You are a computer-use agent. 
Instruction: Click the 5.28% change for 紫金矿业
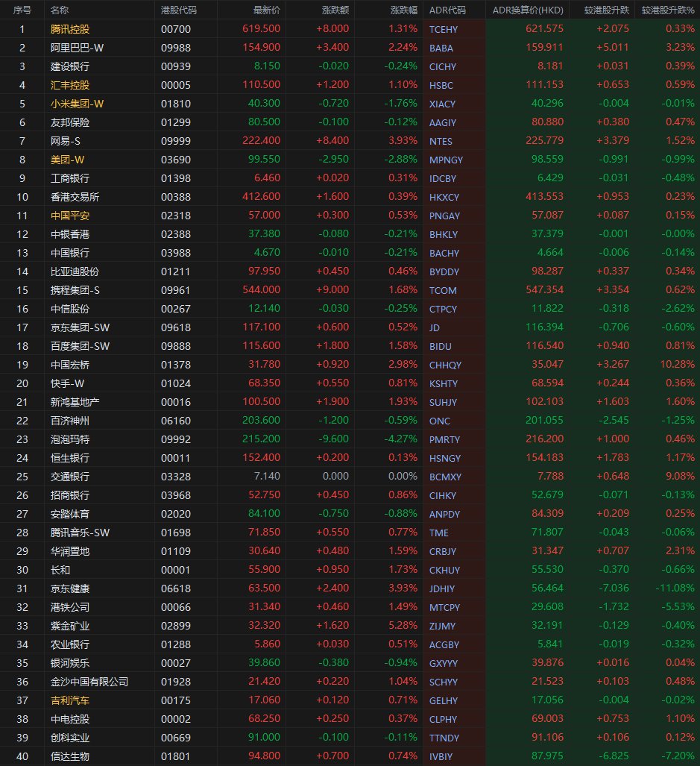coord(403,625)
